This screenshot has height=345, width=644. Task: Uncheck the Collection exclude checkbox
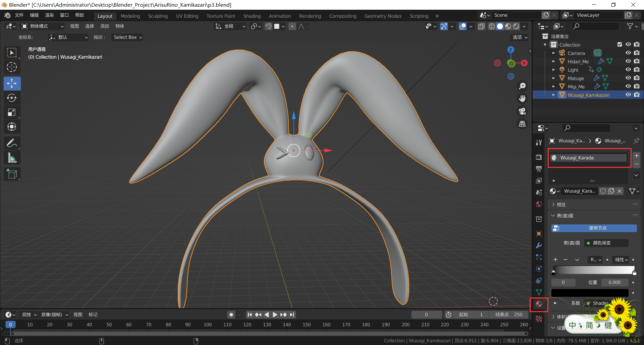pos(620,45)
